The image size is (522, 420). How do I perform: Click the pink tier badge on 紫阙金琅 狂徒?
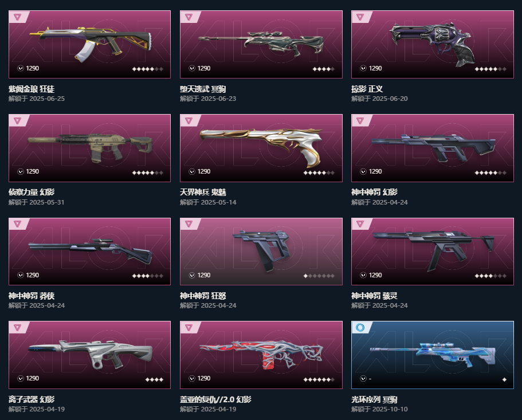[18, 17]
